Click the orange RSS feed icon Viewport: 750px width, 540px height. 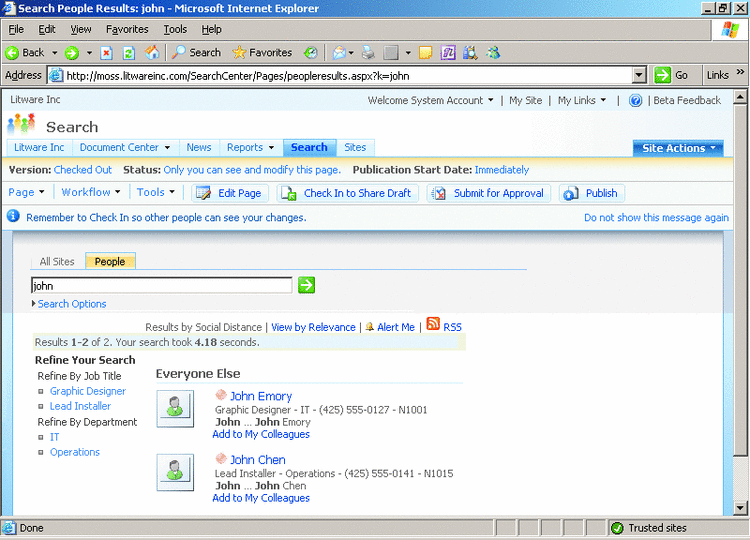[433, 324]
